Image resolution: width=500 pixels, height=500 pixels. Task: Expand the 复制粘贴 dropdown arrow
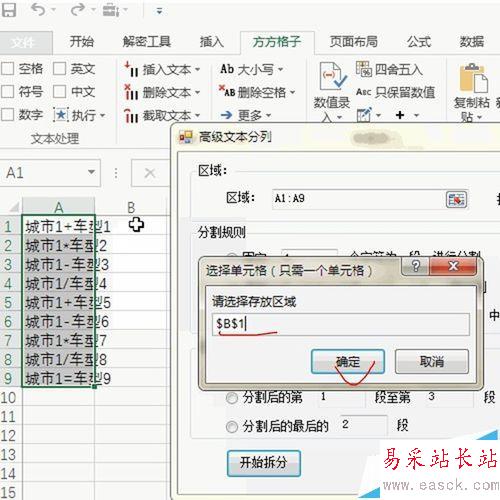(480, 118)
